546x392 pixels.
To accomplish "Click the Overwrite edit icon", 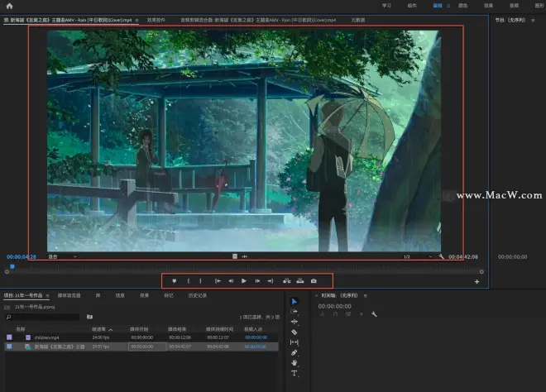I will pyautogui.click(x=299, y=281).
